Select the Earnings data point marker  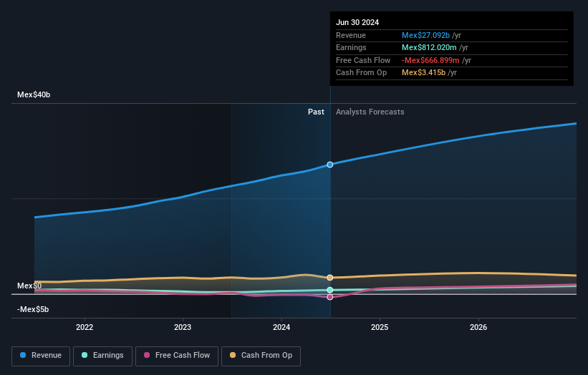tap(330, 290)
